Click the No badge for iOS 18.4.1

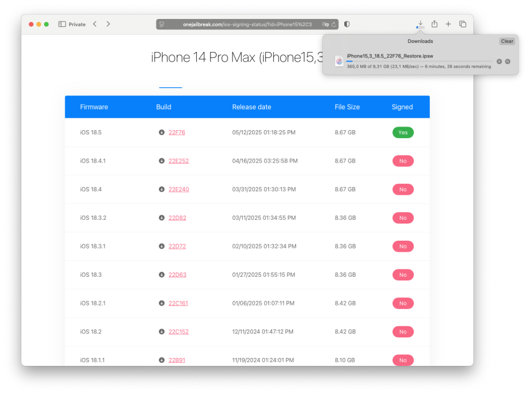coord(403,161)
